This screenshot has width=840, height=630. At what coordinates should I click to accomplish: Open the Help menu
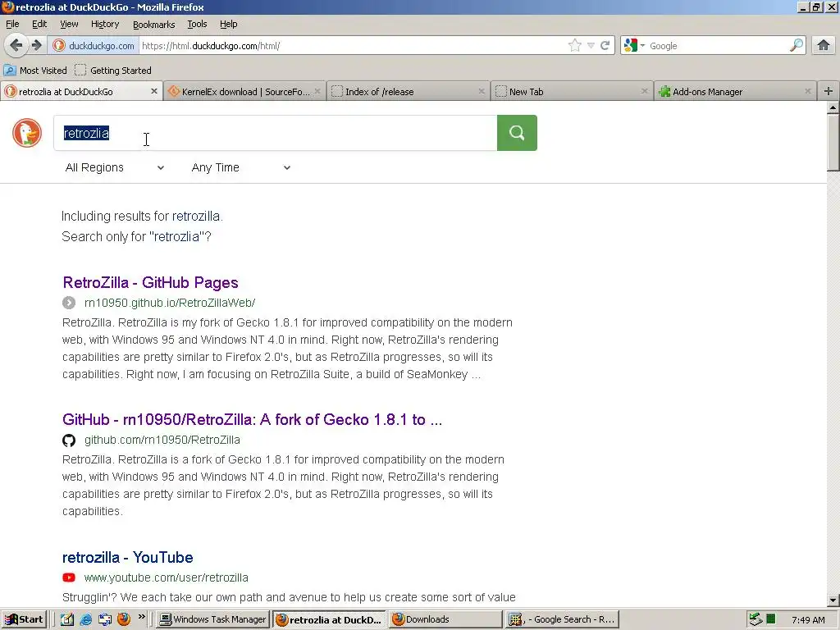click(x=228, y=24)
